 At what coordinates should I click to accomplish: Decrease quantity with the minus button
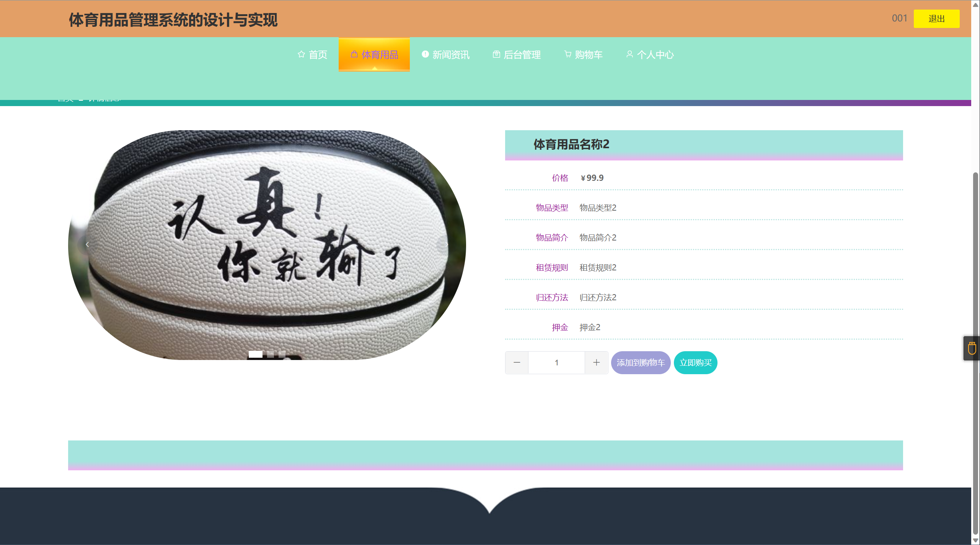(x=517, y=362)
